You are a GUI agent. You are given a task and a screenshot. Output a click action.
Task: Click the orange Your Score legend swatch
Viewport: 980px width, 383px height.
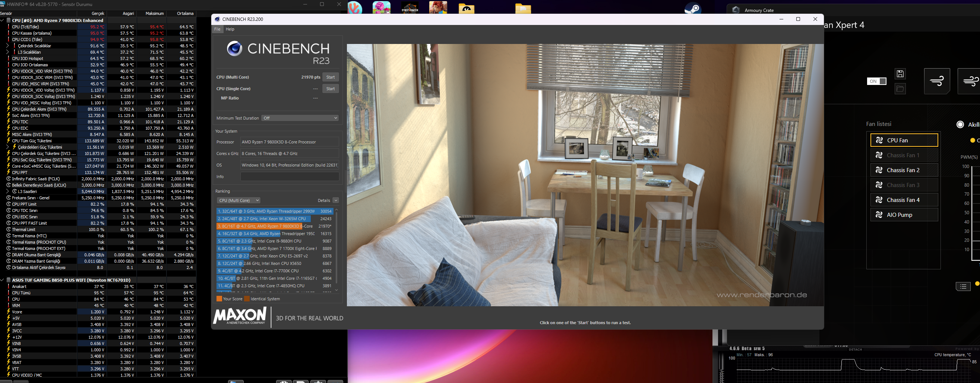[x=219, y=299]
